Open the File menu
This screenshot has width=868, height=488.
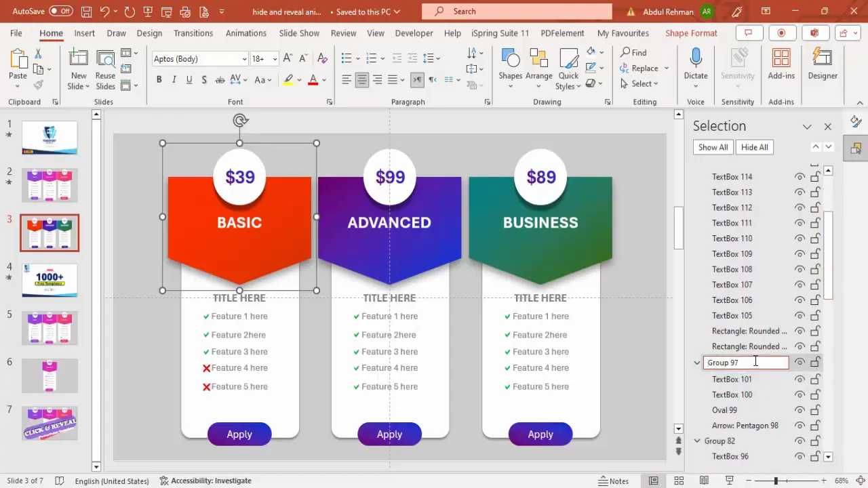click(16, 33)
